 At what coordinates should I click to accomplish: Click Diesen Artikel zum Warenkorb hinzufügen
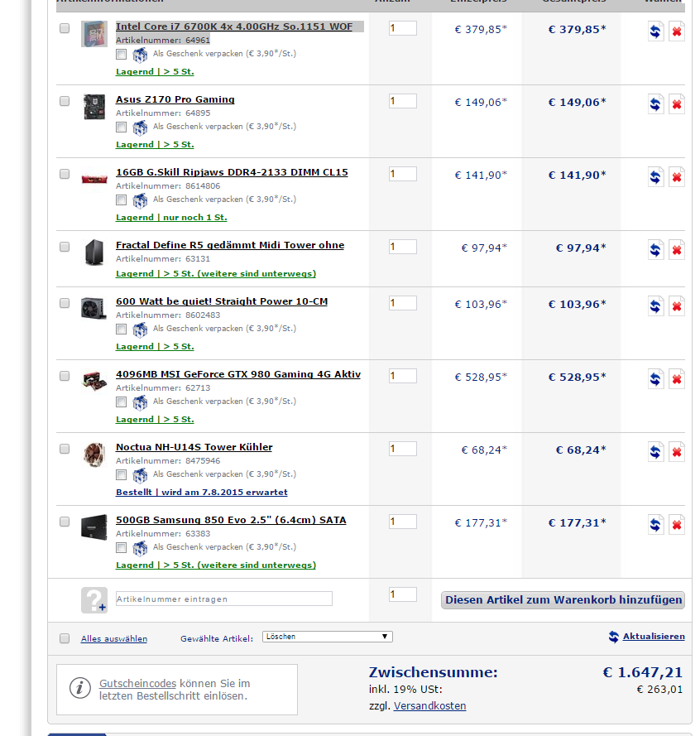pos(563,600)
